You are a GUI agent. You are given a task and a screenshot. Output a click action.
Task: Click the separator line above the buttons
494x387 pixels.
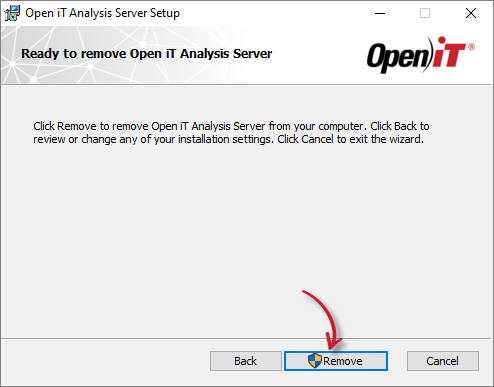(x=247, y=339)
